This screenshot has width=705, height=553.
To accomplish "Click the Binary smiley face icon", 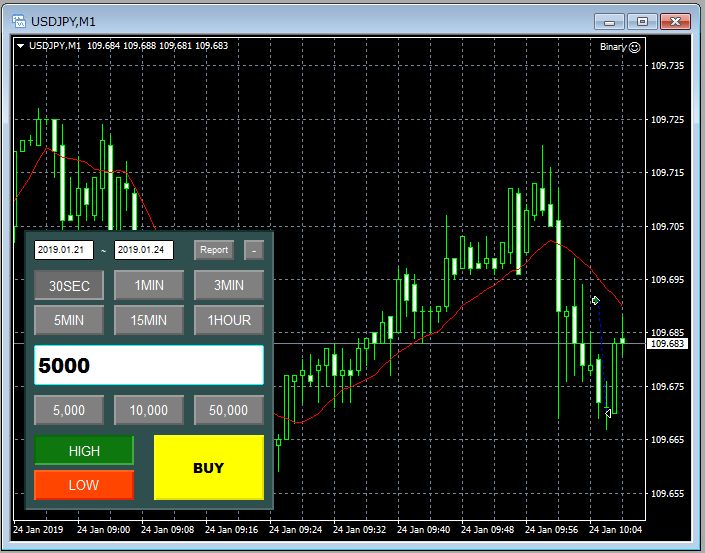I will pyautogui.click(x=635, y=46).
